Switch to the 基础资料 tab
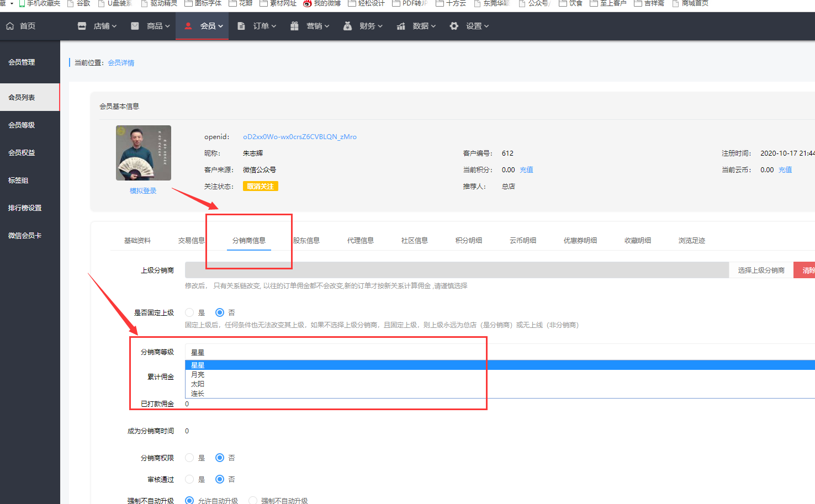The height and width of the screenshot is (504, 815). 137,240
